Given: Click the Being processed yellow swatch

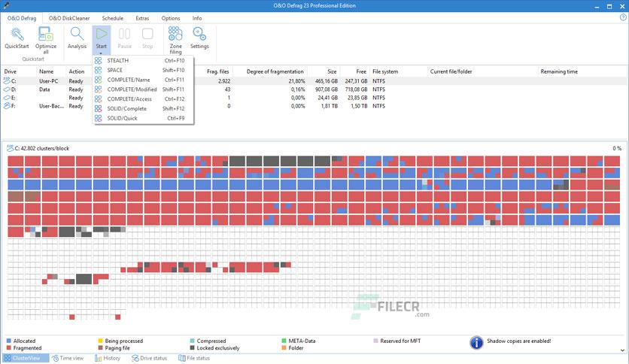Looking at the screenshot, I should coord(100,341).
